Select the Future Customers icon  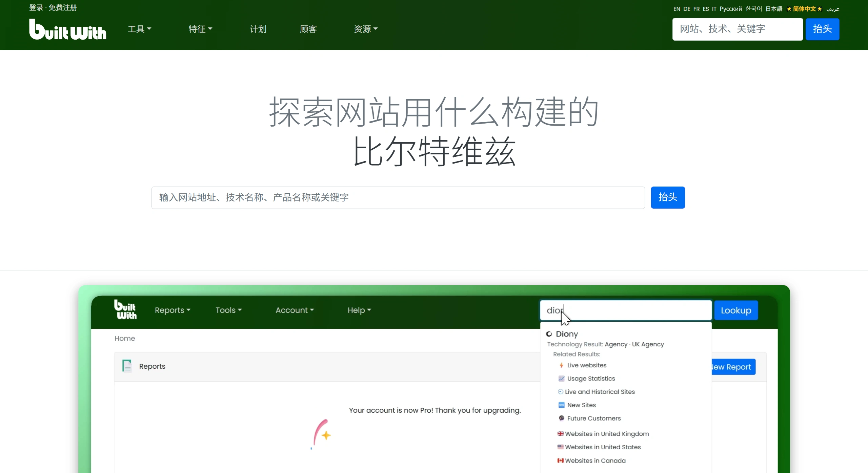[561, 418]
